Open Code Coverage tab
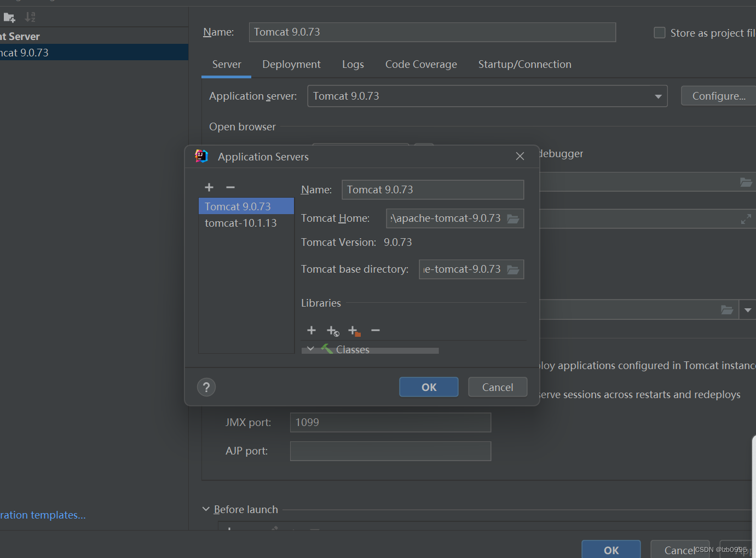 point(421,65)
